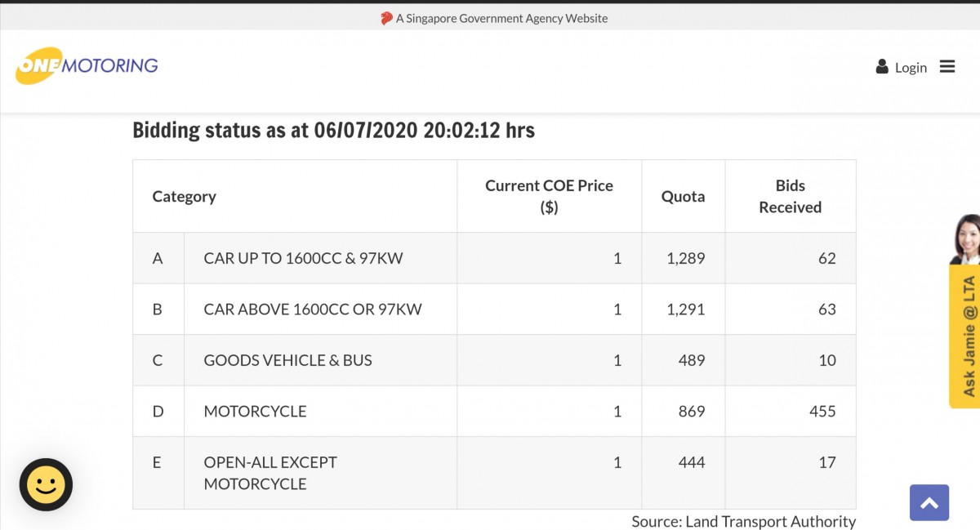Click the Quota column header
This screenshot has height=530, width=980.
click(683, 196)
